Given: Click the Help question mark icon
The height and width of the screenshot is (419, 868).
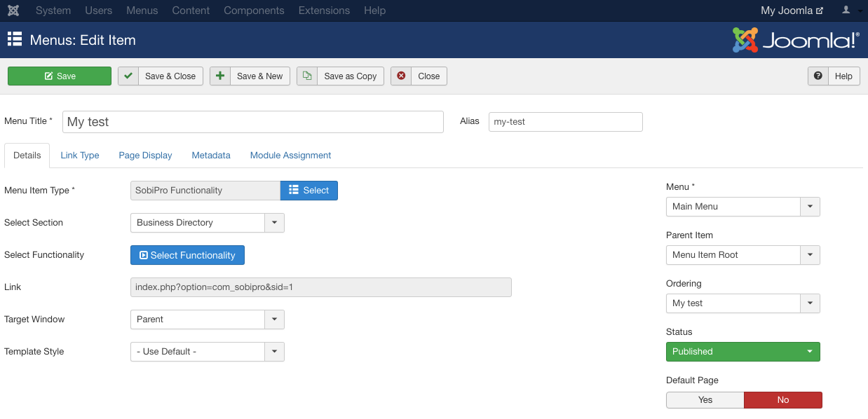Looking at the screenshot, I should 818,76.
